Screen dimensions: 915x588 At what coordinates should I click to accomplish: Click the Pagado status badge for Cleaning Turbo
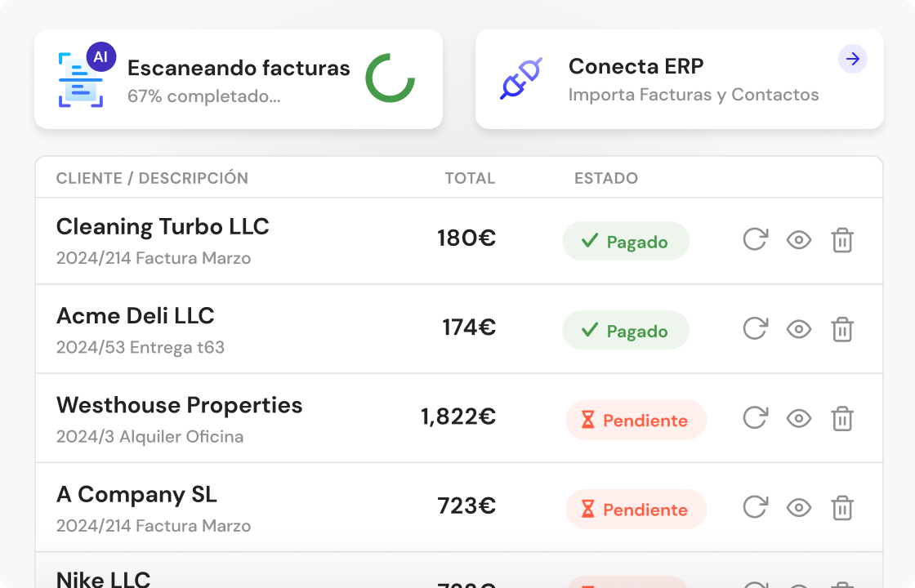point(626,242)
